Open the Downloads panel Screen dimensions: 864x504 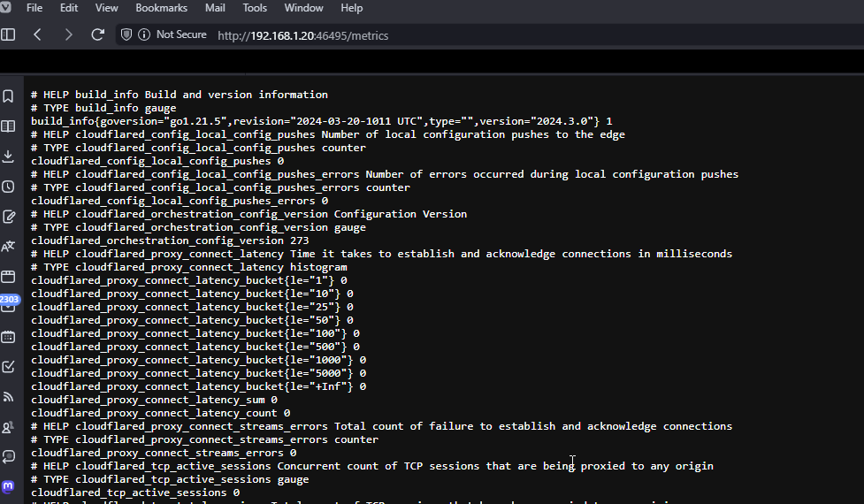(8, 157)
